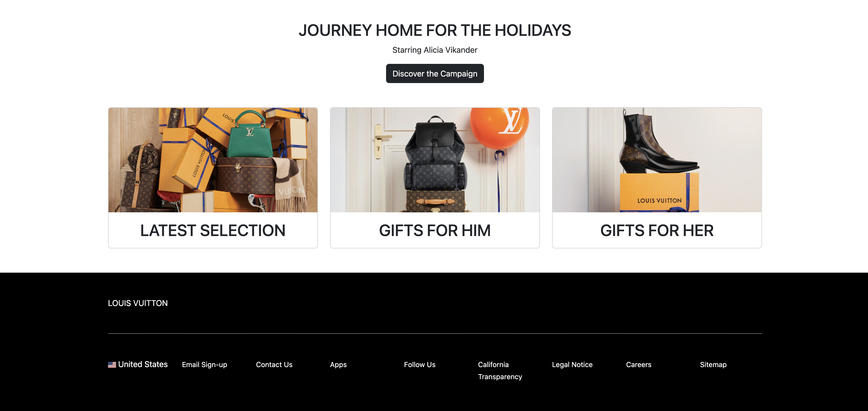
Task: Change country via United States selector
Action: pos(138,365)
